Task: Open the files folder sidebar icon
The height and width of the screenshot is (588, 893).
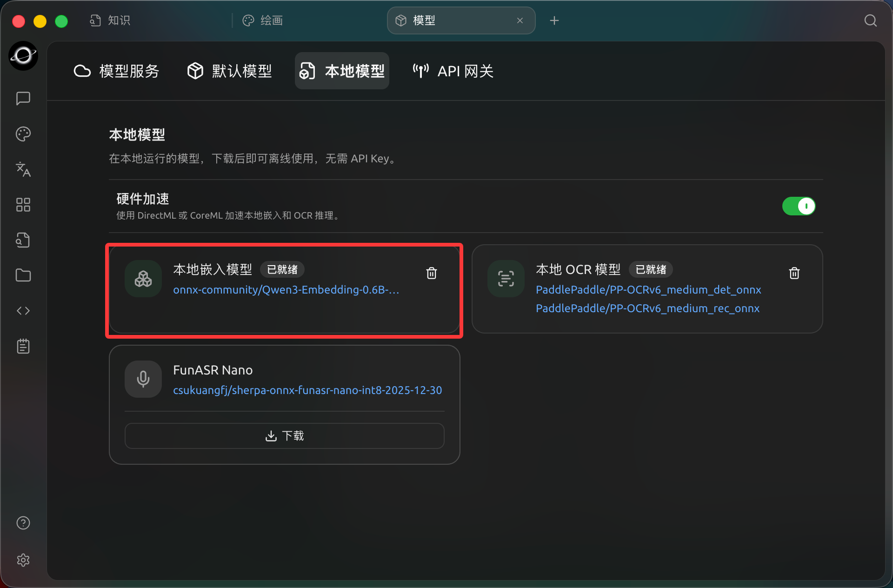Action: [23, 275]
